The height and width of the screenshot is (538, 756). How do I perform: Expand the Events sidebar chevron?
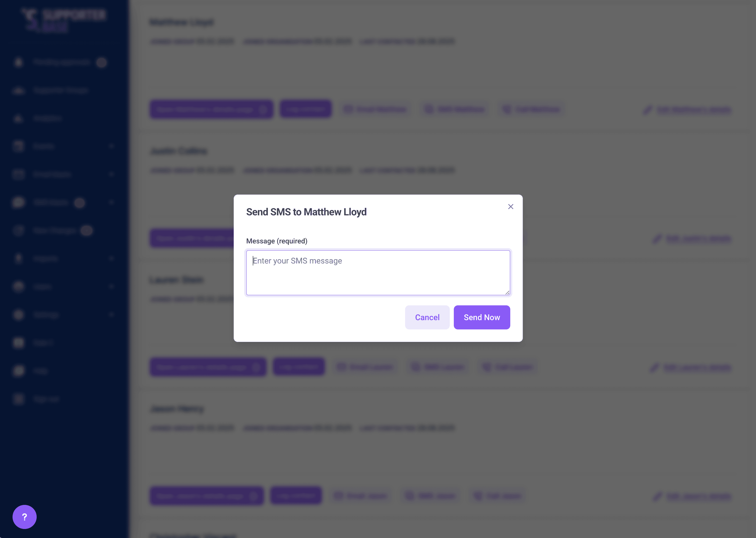(x=111, y=146)
